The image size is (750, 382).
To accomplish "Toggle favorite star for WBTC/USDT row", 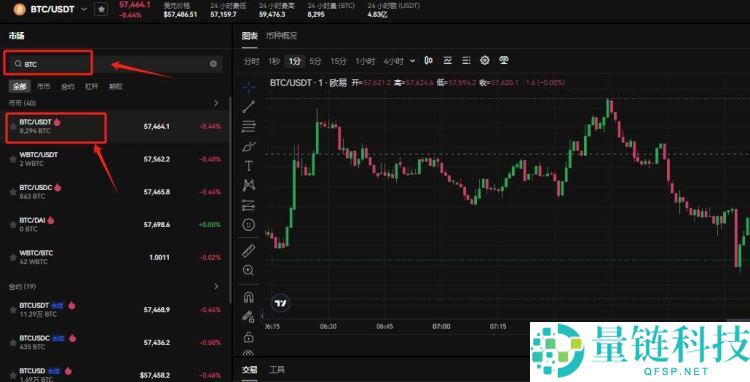I will pos(13,159).
